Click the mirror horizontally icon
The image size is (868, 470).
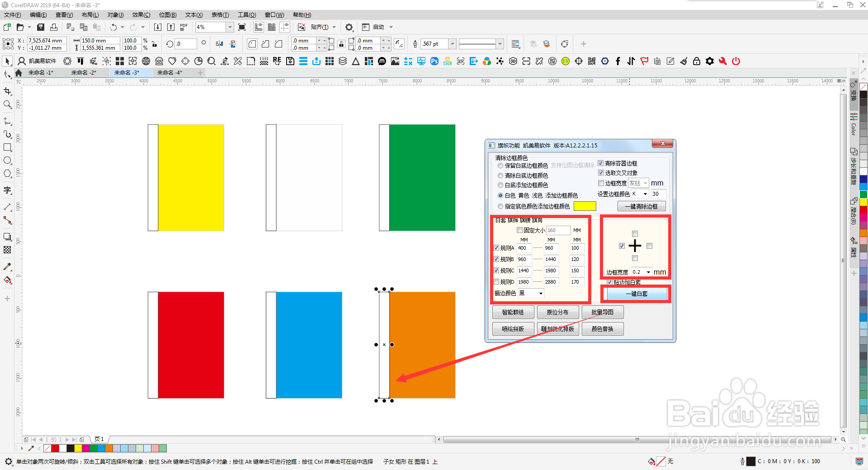(219, 44)
